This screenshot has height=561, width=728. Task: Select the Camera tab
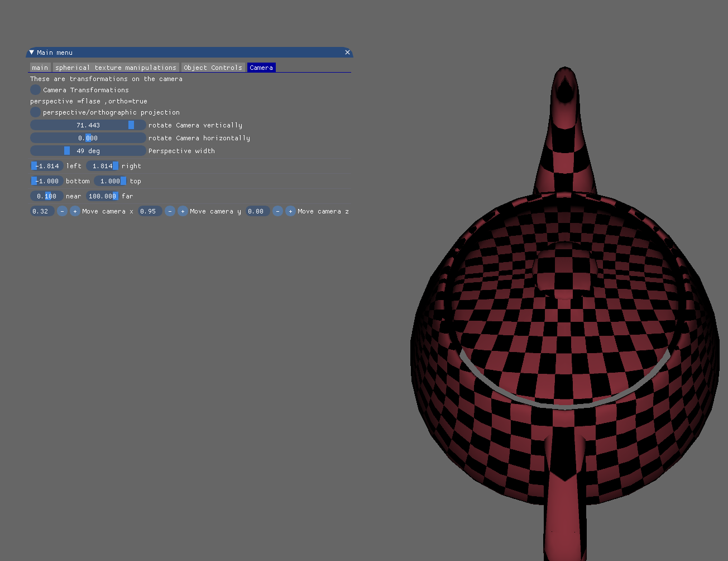261,67
